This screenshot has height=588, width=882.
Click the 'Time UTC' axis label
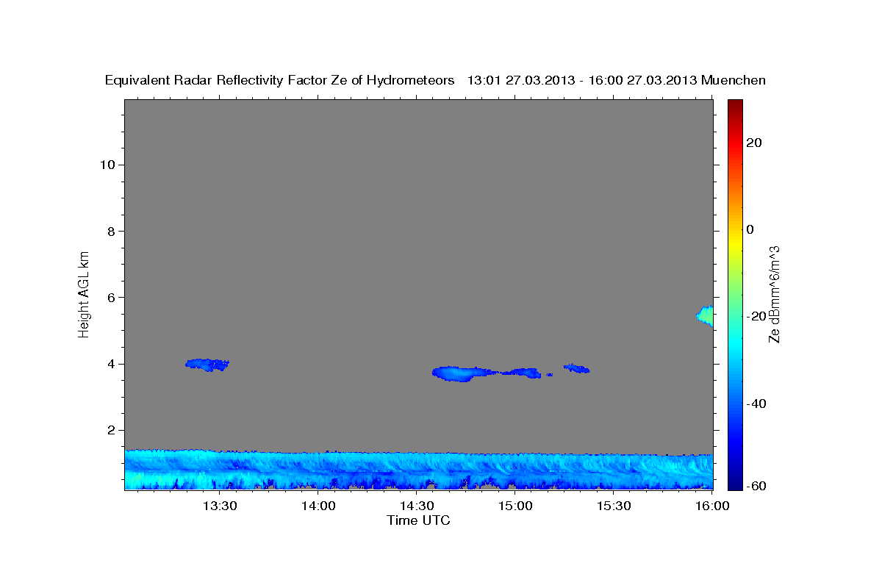click(418, 520)
